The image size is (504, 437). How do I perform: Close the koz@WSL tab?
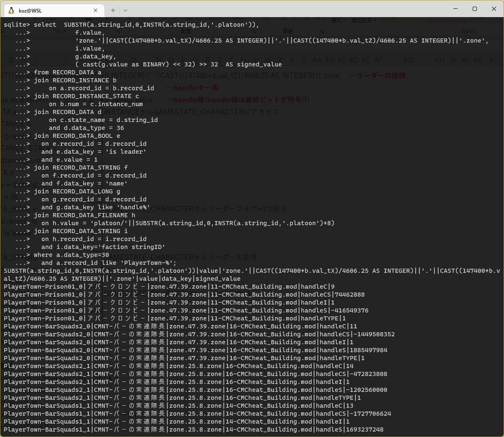coord(95,10)
